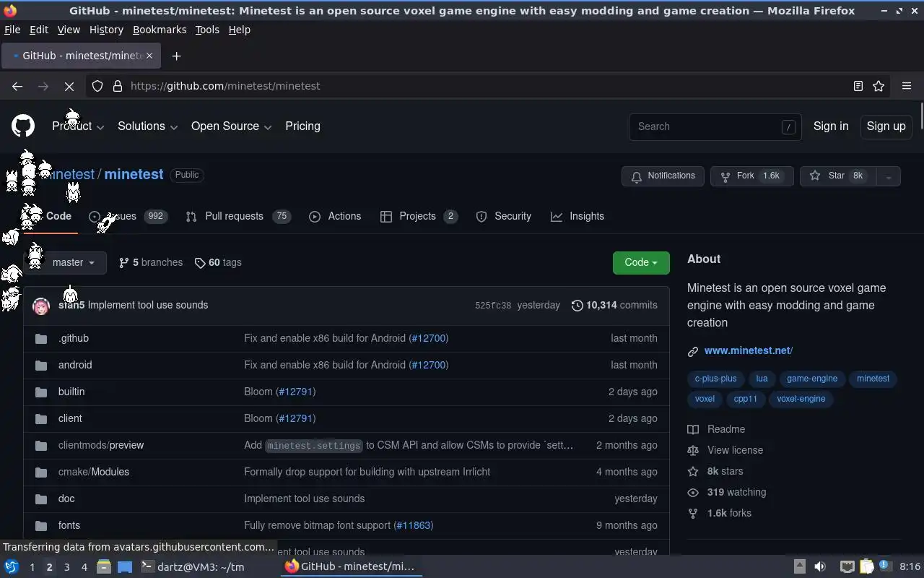Open the Tools menu in Firefox
924x578 pixels.
[x=207, y=30]
